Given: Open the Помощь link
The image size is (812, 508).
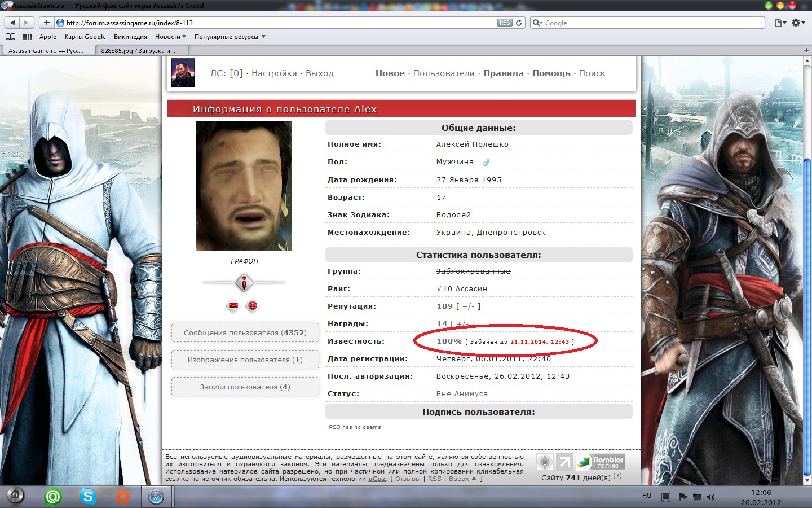Looking at the screenshot, I should tap(551, 73).
